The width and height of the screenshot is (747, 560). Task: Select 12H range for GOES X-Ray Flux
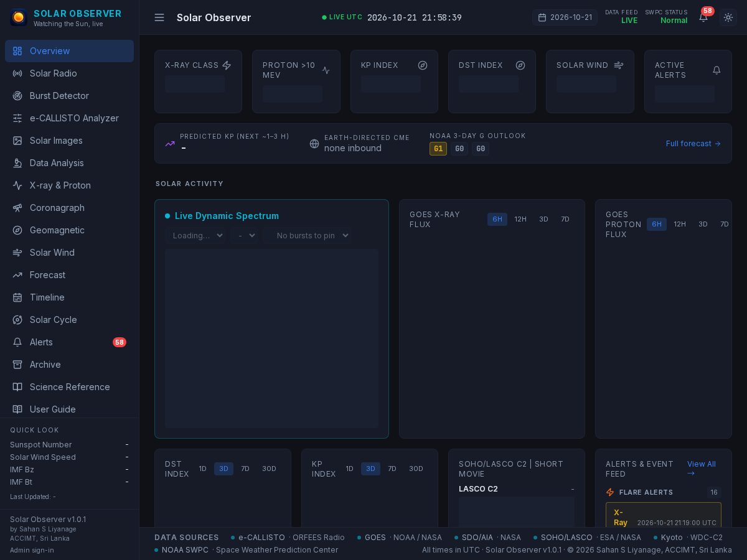tap(520, 219)
